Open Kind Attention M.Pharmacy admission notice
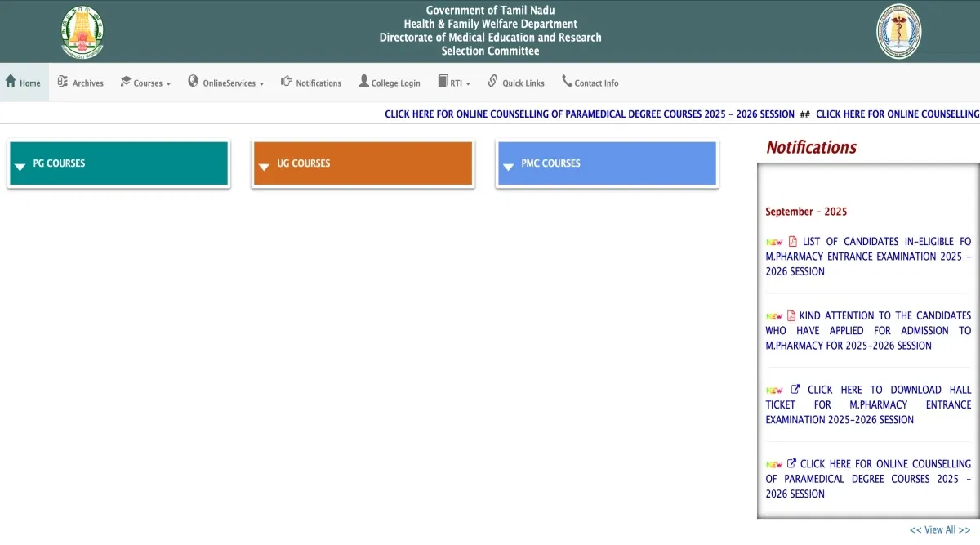980x545 pixels. pos(868,330)
